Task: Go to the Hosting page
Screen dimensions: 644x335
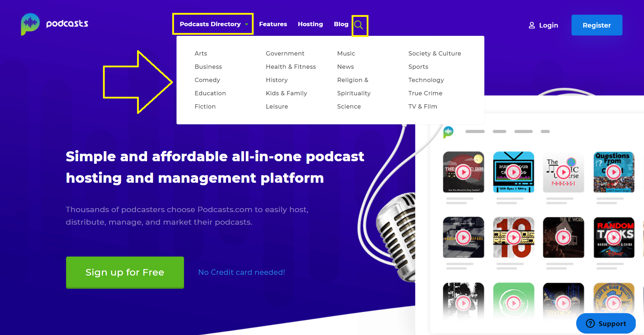Action: click(310, 24)
